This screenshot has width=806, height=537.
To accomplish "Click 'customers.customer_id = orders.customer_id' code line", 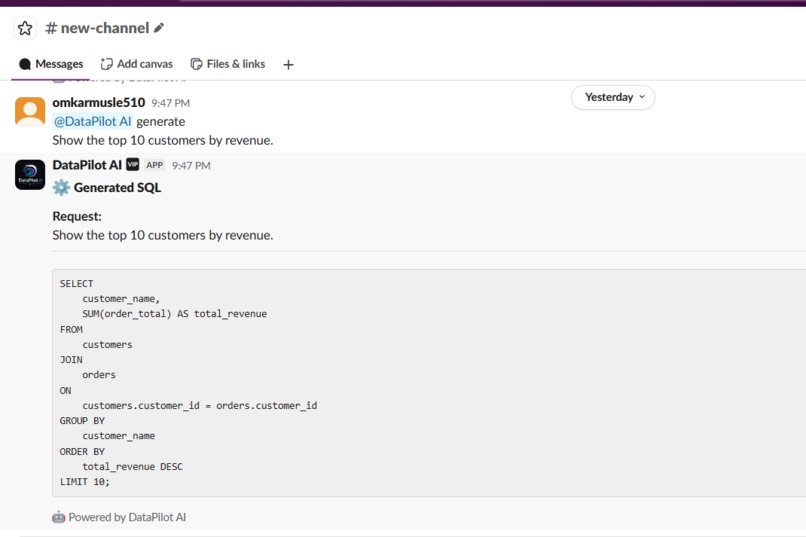I will tap(199, 405).
